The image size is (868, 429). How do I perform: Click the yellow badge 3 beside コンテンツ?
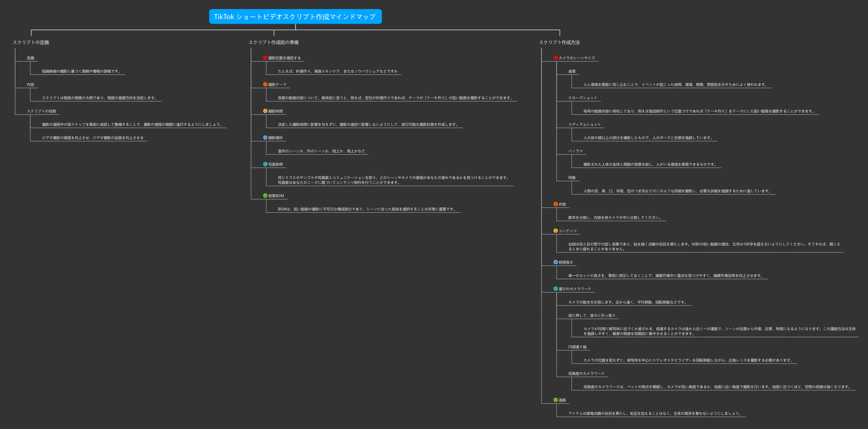point(556,231)
